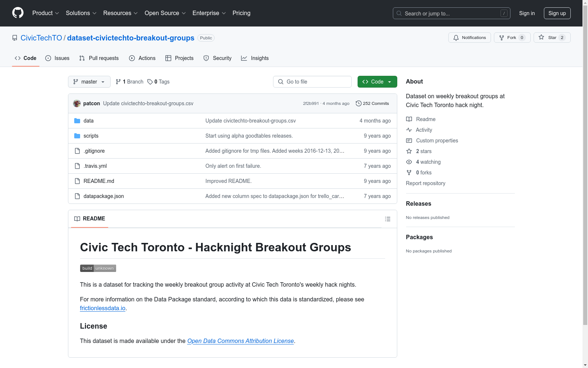Open the CivicTechTO organization link

(41, 38)
